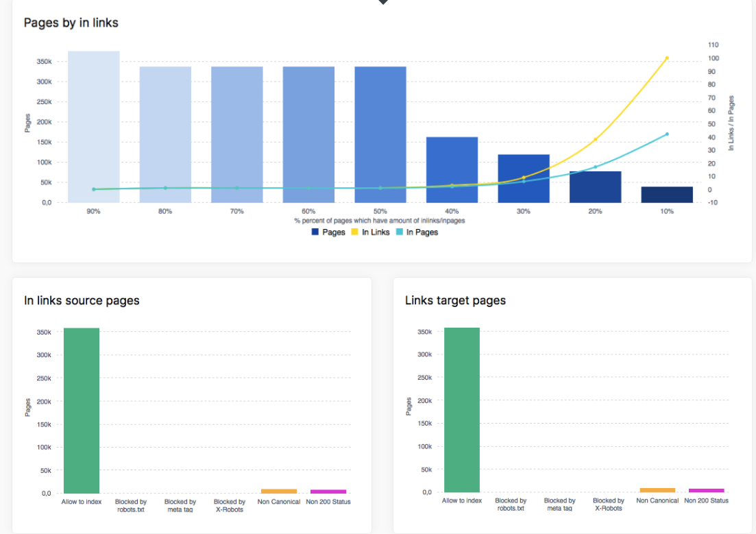Click orange Non Canonical bar in target pages
Image resolution: width=756 pixels, height=534 pixels.
[x=657, y=490]
